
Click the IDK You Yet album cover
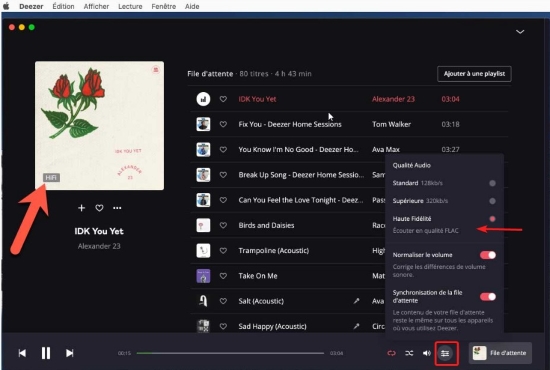tap(99, 126)
